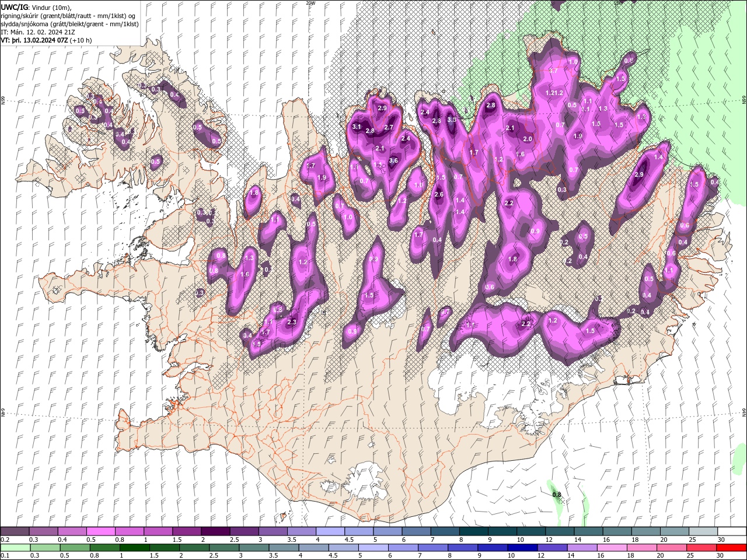Click the pale mint green 0.1–0.3 legend swatch
Viewport: 747px width, 560px height.
click(15, 548)
